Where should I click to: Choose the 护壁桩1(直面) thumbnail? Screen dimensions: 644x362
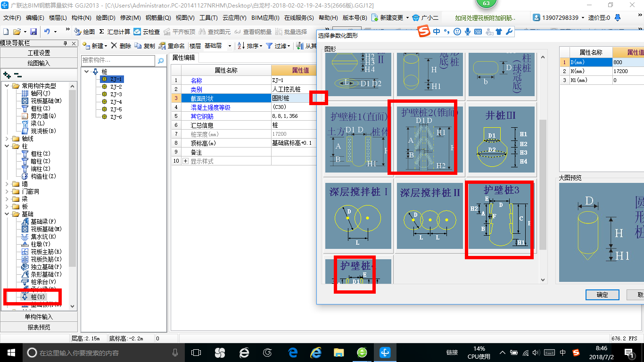(x=358, y=139)
